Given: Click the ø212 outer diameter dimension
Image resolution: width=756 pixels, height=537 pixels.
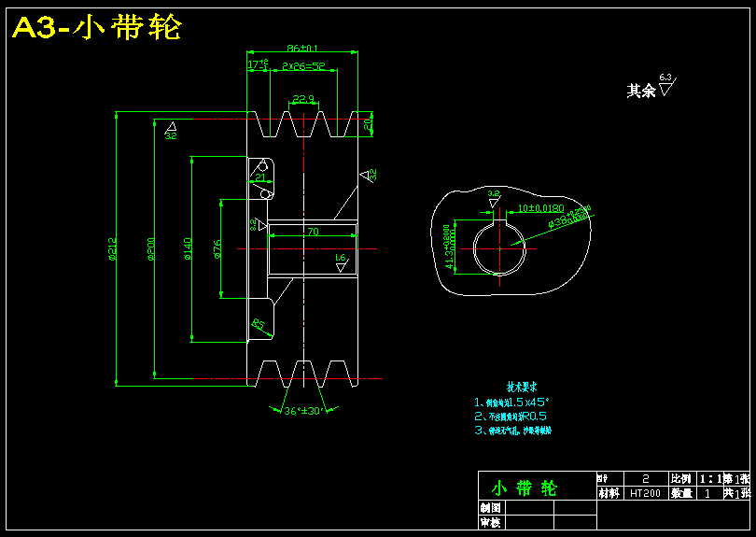Looking at the screenshot, I should point(112,249).
